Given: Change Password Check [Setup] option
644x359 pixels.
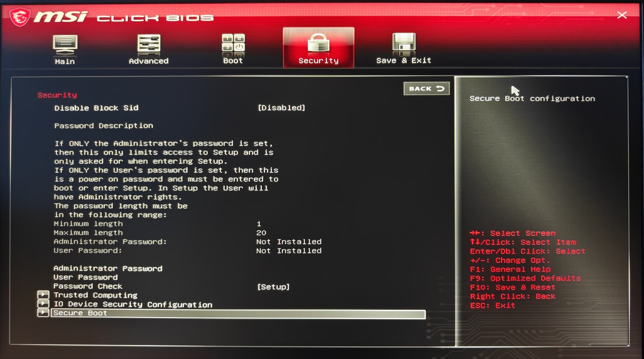Looking at the screenshot, I should [273, 287].
